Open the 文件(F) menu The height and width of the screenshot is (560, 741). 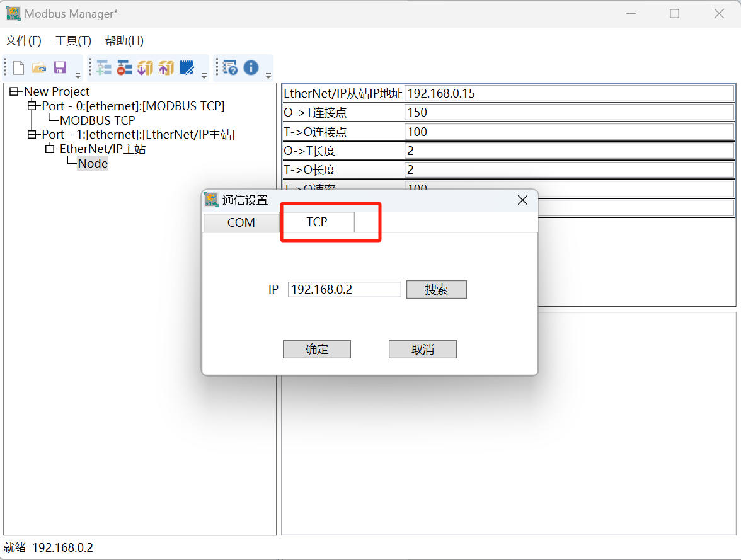click(x=23, y=41)
